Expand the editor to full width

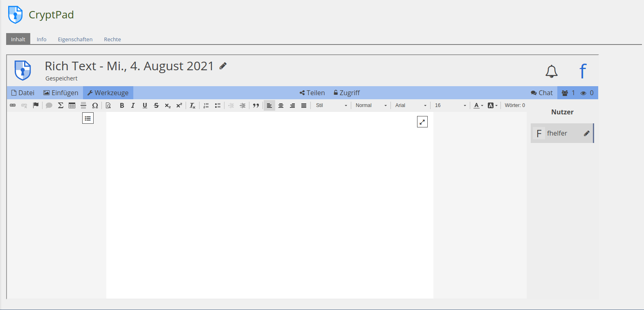[x=422, y=122]
